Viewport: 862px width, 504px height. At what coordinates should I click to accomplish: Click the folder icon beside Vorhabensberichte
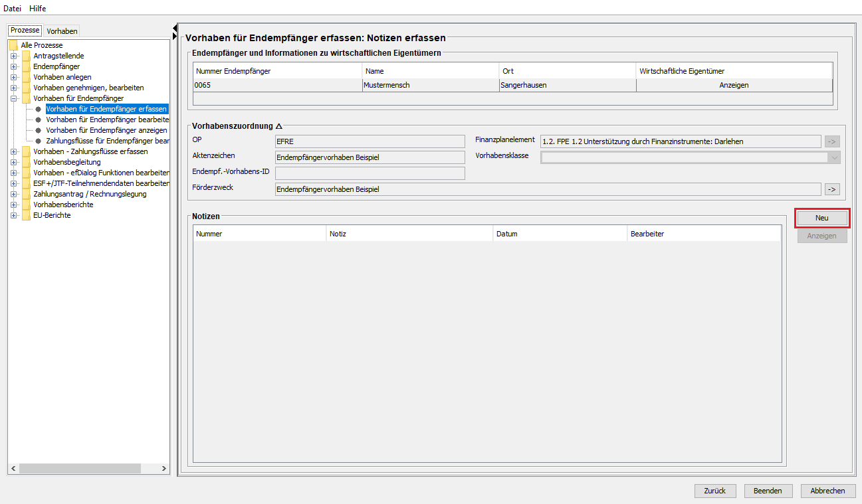point(26,205)
